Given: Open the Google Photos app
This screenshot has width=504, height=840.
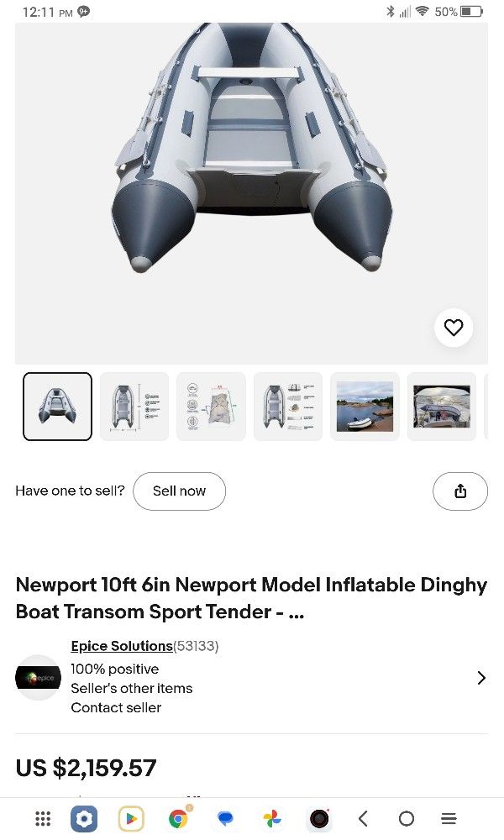Looking at the screenshot, I should click(x=270, y=819).
